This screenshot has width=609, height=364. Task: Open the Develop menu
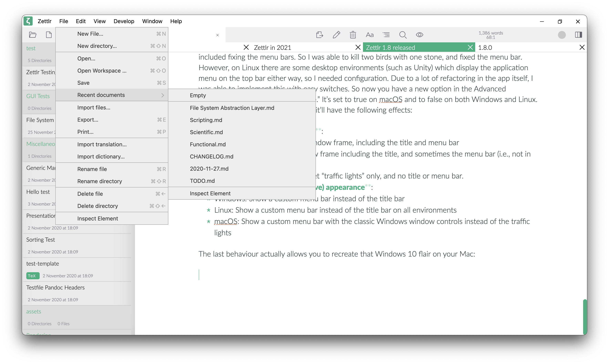(x=124, y=21)
